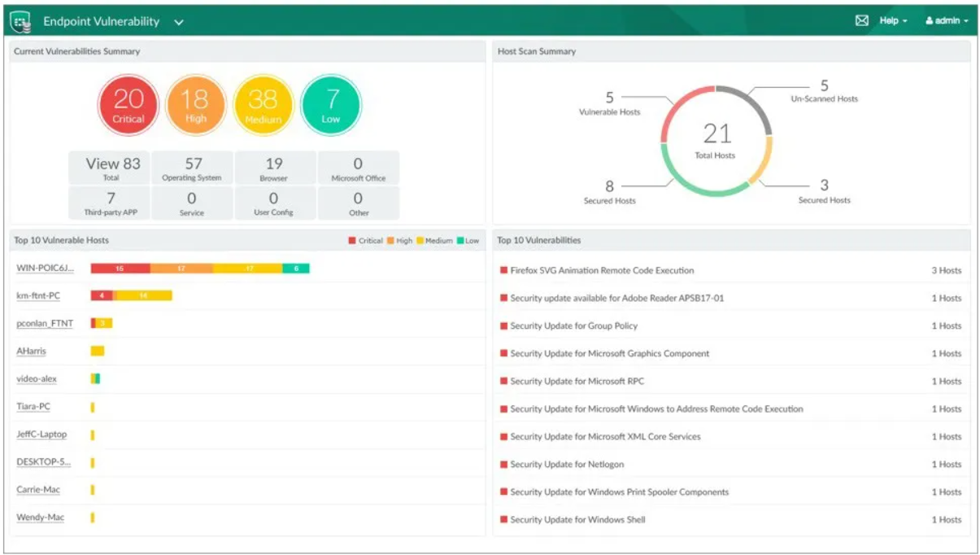
Task: Click the red critical bar segment for WIN-POIC6J
Action: click(120, 269)
